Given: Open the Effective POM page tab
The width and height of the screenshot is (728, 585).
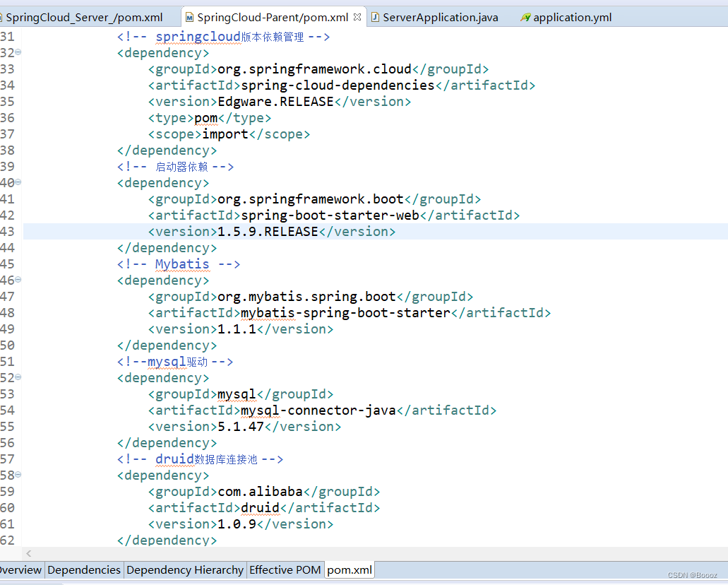Looking at the screenshot, I should [x=285, y=570].
